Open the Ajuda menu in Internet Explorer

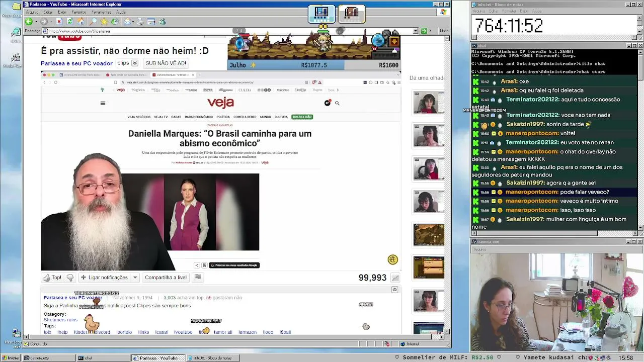pos(121,12)
